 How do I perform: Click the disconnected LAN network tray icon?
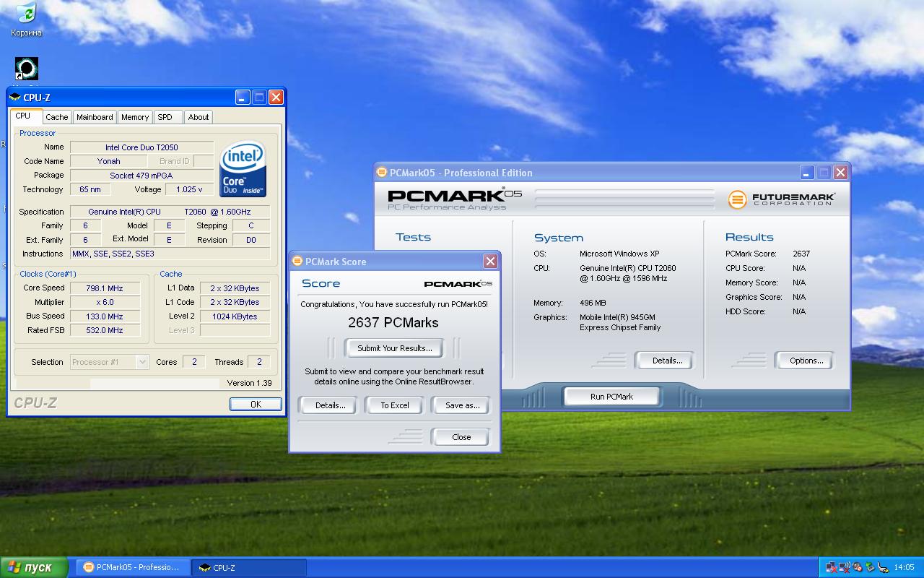pos(832,567)
